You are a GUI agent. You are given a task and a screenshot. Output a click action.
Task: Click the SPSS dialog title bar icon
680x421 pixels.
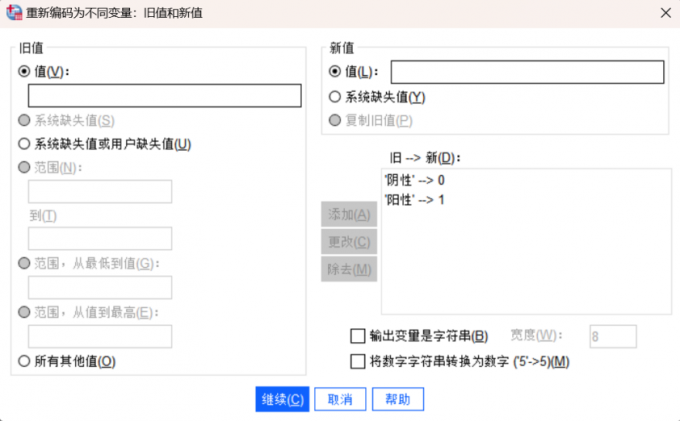coord(12,12)
